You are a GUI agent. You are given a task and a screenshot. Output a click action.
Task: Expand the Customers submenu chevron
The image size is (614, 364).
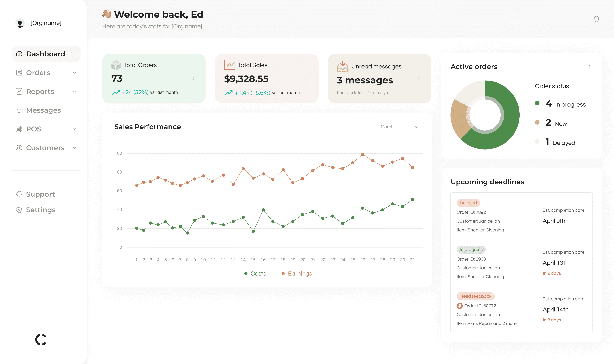(74, 148)
